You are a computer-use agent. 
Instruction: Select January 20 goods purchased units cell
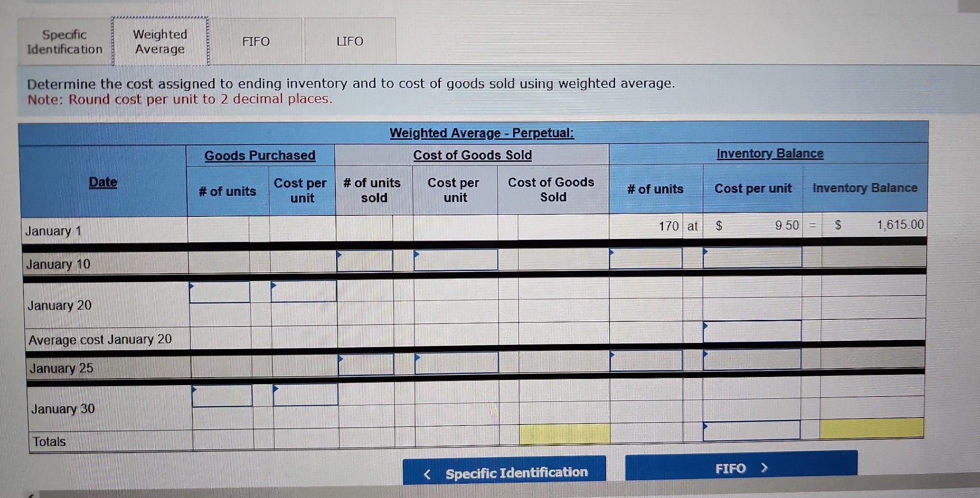[219, 292]
